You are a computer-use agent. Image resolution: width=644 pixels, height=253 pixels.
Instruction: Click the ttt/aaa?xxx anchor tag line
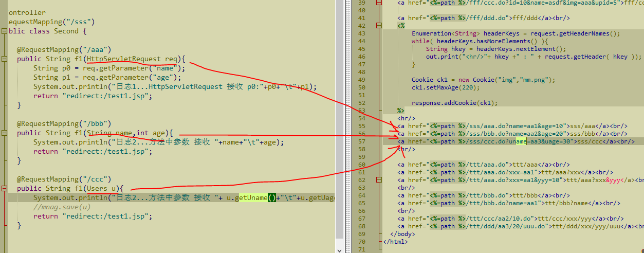[x=505, y=172]
